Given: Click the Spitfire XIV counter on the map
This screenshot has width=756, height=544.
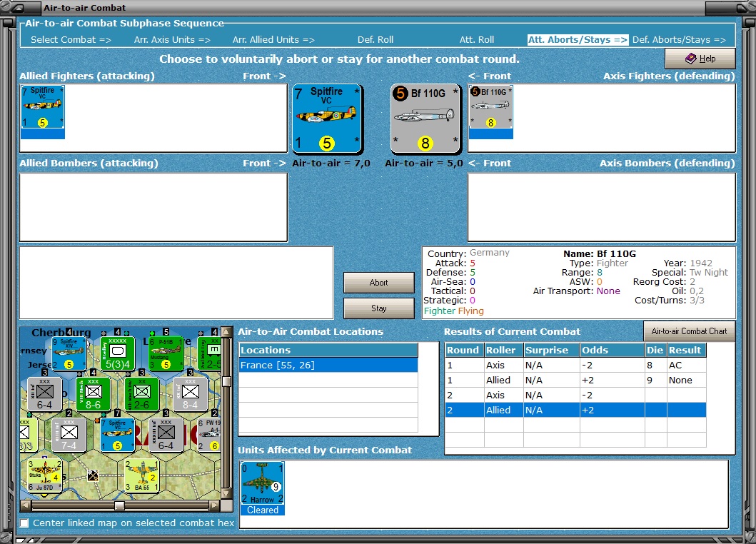Looking at the screenshot, I should (69, 353).
